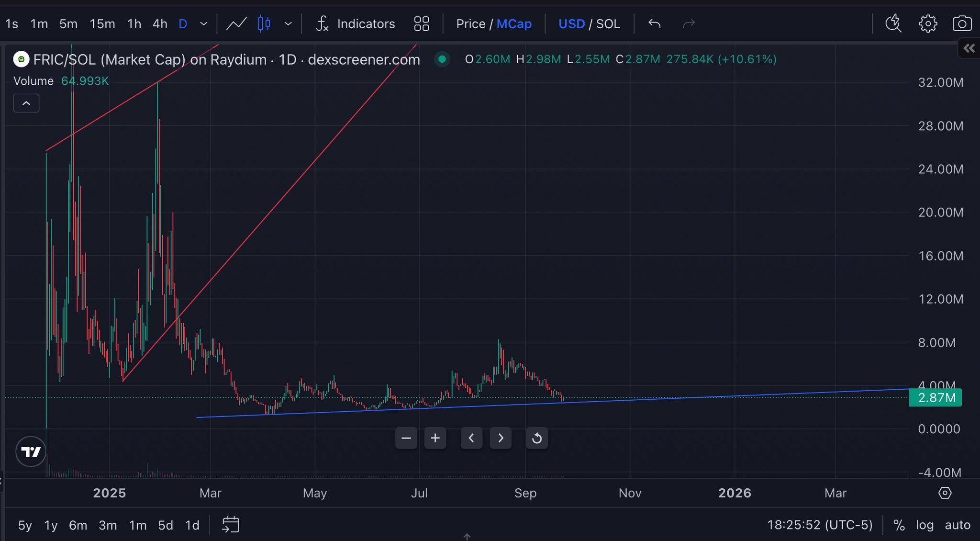Screen dimensions: 980x541
Task: Switch chart to MCap mode
Action: (514, 23)
